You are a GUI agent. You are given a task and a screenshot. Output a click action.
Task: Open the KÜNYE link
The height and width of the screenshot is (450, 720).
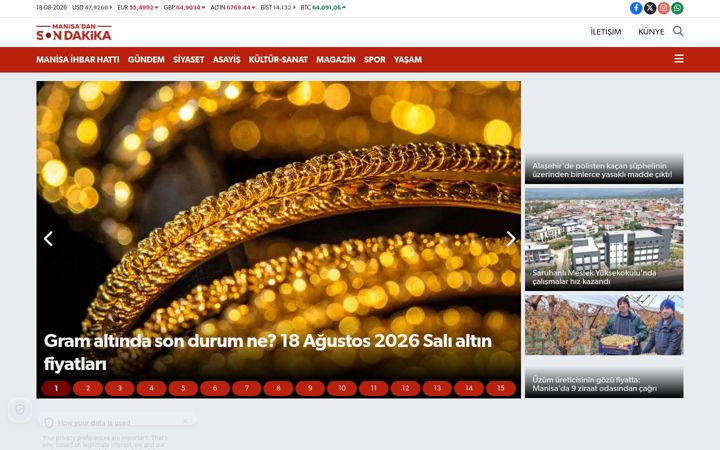coord(651,32)
